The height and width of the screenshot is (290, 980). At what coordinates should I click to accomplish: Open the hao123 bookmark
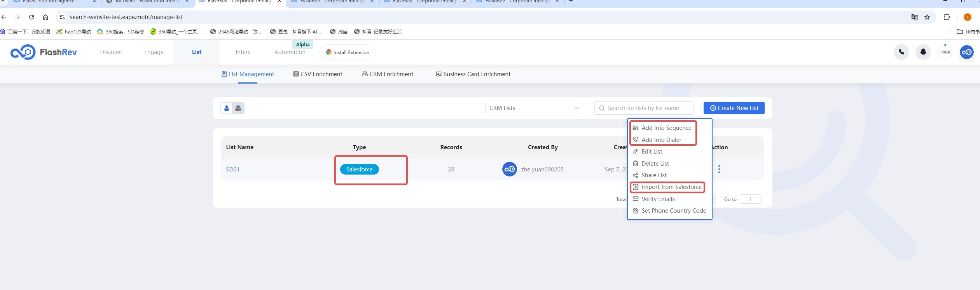(x=74, y=32)
